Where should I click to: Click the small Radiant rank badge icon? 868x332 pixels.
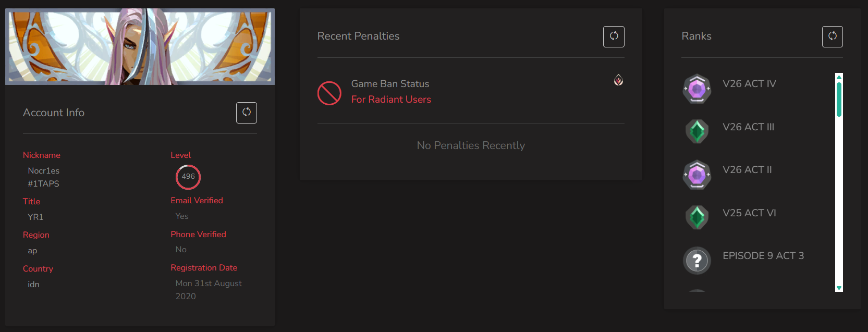click(x=618, y=80)
